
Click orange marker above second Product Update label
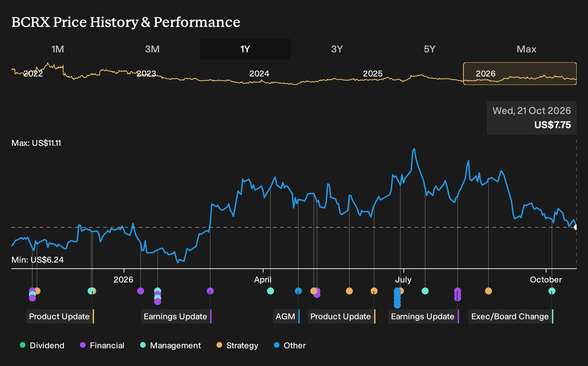(x=374, y=291)
